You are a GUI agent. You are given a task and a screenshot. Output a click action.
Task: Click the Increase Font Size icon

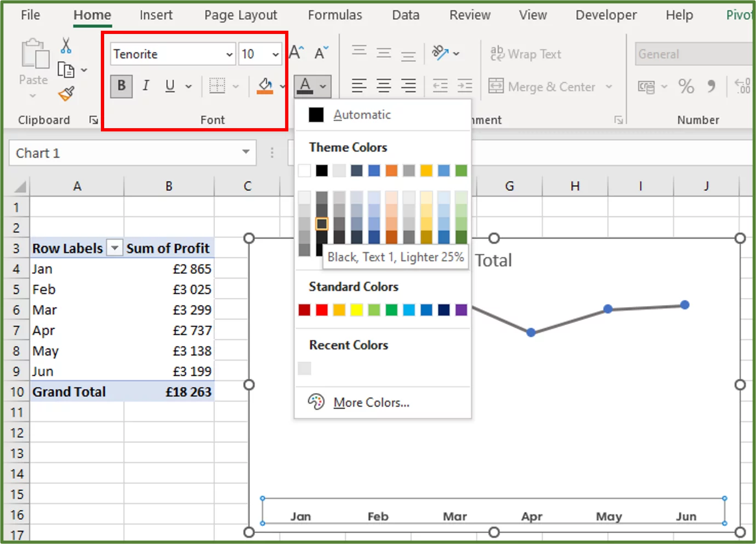click(295, 52)
